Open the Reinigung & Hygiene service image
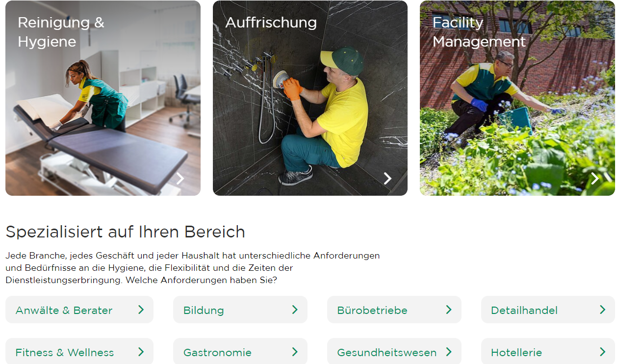Viewport: 618px width, 364px height. point(103,98)
